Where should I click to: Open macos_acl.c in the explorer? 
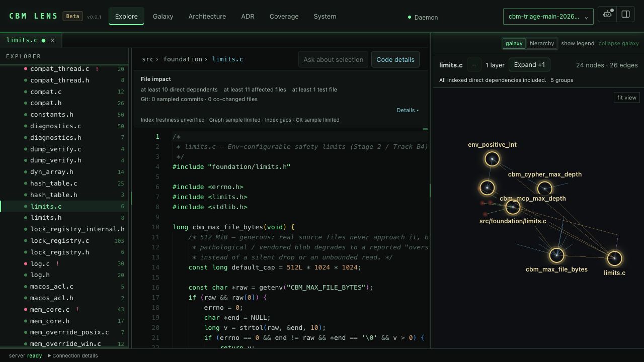[64, 287]
